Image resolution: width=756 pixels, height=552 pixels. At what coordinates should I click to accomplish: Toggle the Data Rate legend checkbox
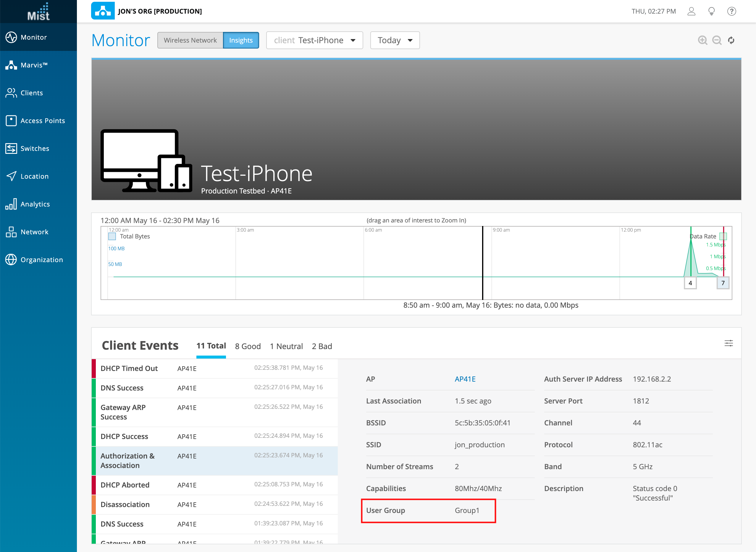723,237
